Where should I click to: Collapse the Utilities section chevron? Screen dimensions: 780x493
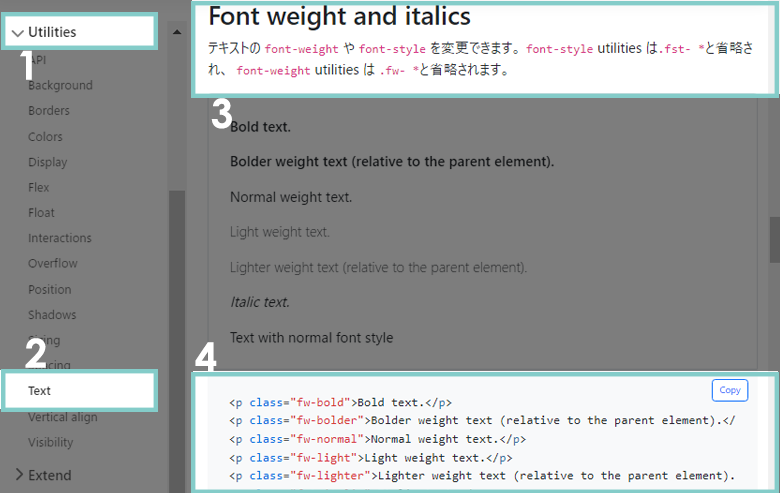pyautogui.click(x=18, y=33)
